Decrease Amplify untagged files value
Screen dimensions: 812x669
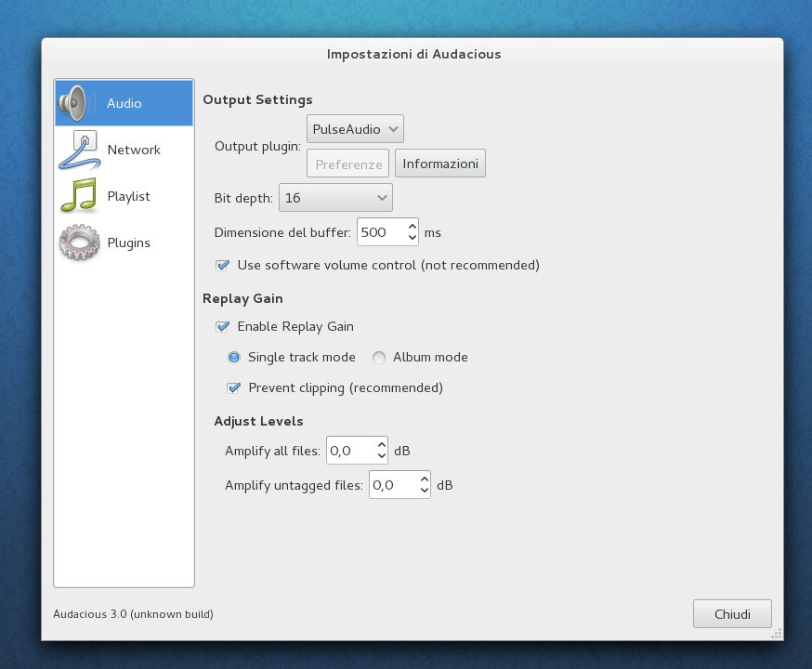(x=425, y=491)
